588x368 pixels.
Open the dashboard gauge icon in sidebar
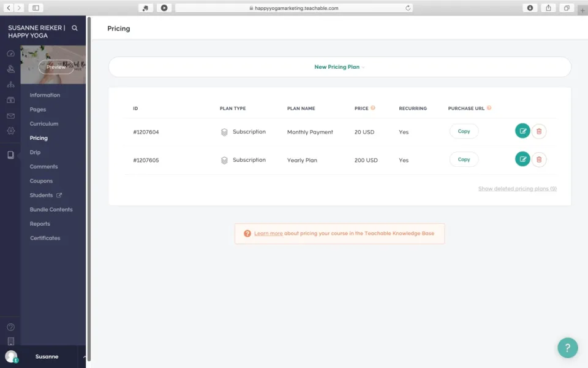click(10, 53)
